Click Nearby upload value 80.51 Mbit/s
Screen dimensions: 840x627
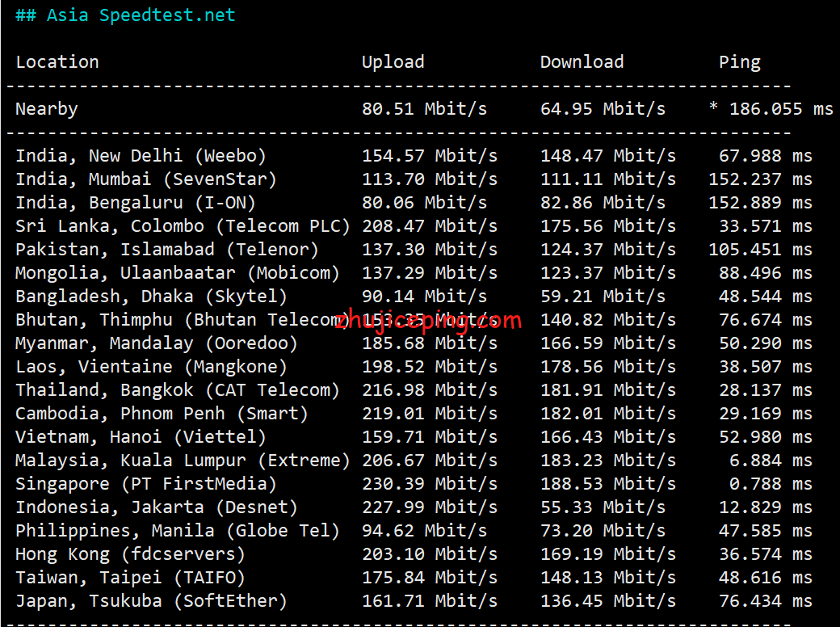[x=424, y=109]
